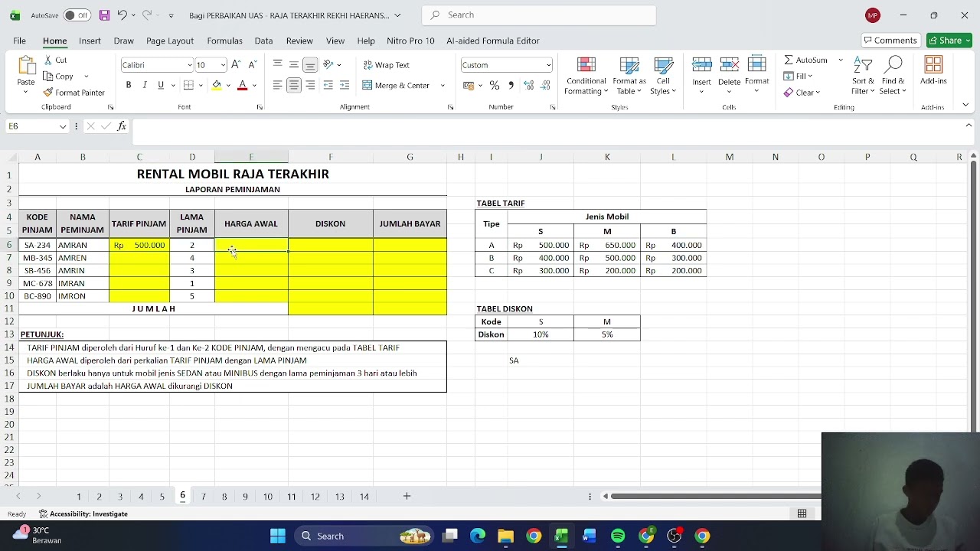Open the File menu

pyautogui.click(x=19, y=41)
